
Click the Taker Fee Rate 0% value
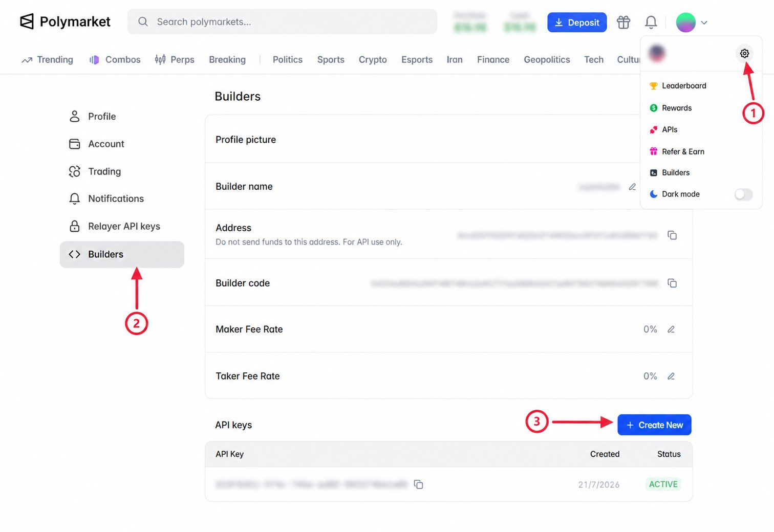pos(650,376)
